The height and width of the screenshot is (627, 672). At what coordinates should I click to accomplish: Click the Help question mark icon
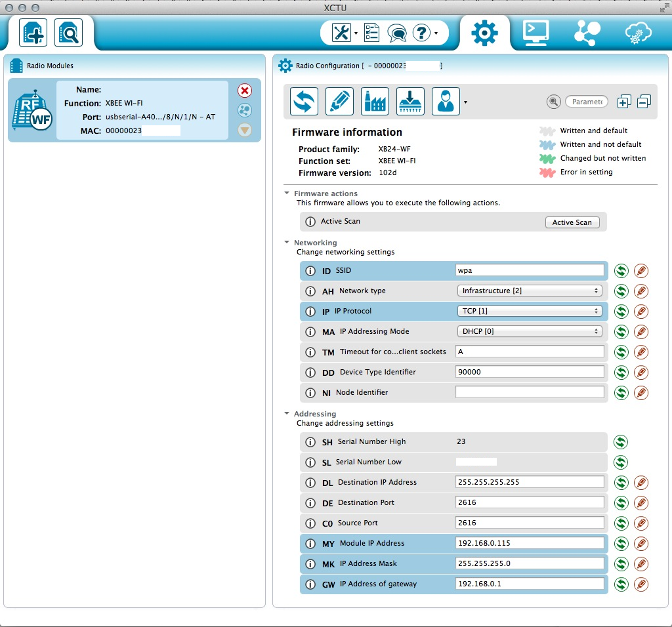pyautogui.click(x=422, y=33)
